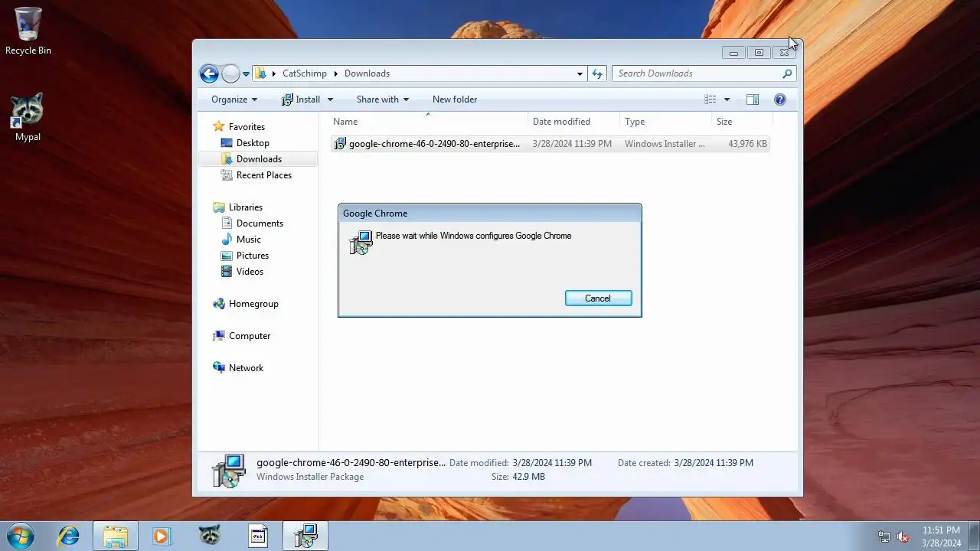Select Downloads under Favorites
This screenshot has height=551, width=980.
pyautogui.click(x=259, y=159)
